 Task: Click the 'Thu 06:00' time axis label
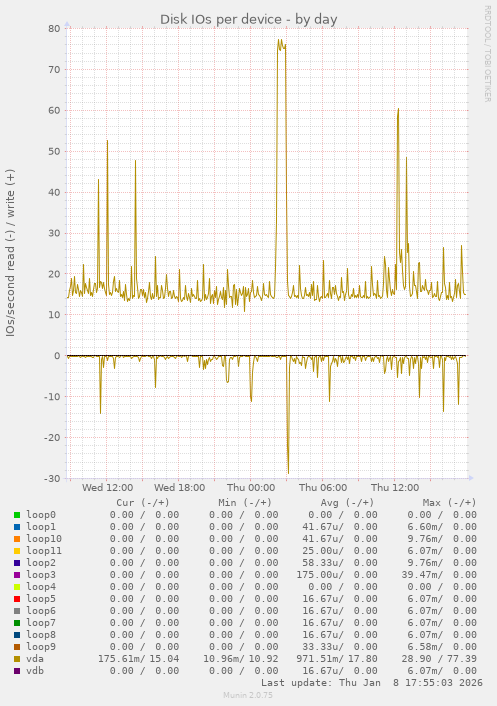(323, 488)
